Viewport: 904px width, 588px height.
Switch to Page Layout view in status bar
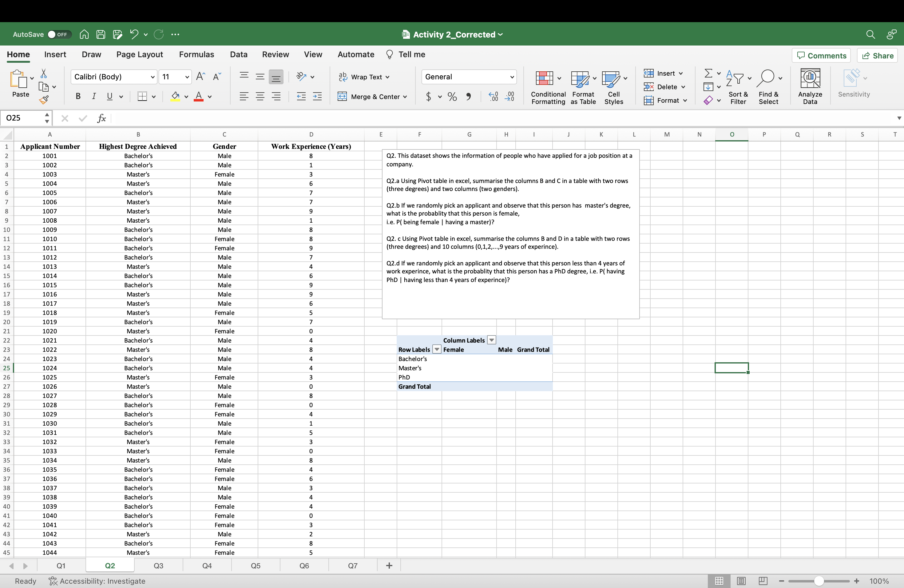tap(741, 581)
